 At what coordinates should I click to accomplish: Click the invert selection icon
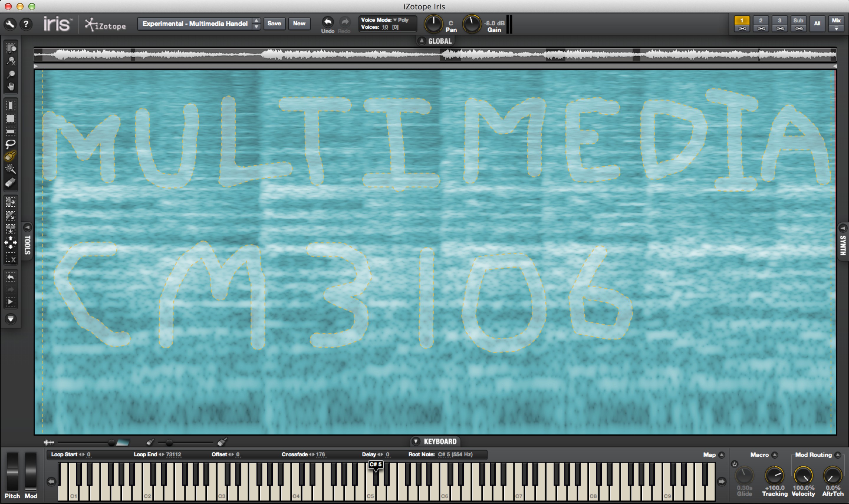[x=11, y=215]
